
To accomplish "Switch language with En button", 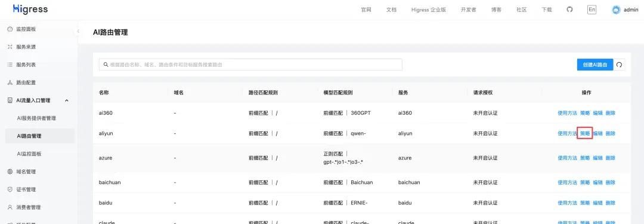I will (592, 10).
